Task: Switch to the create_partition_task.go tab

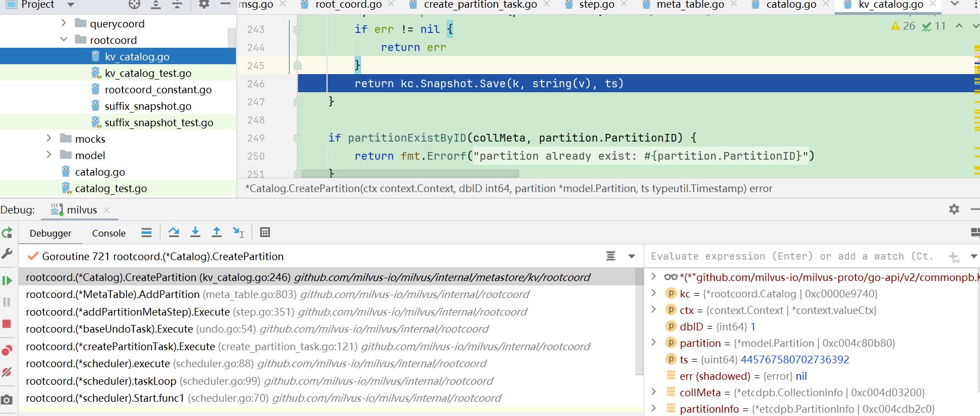Action: tap(481, 5)
